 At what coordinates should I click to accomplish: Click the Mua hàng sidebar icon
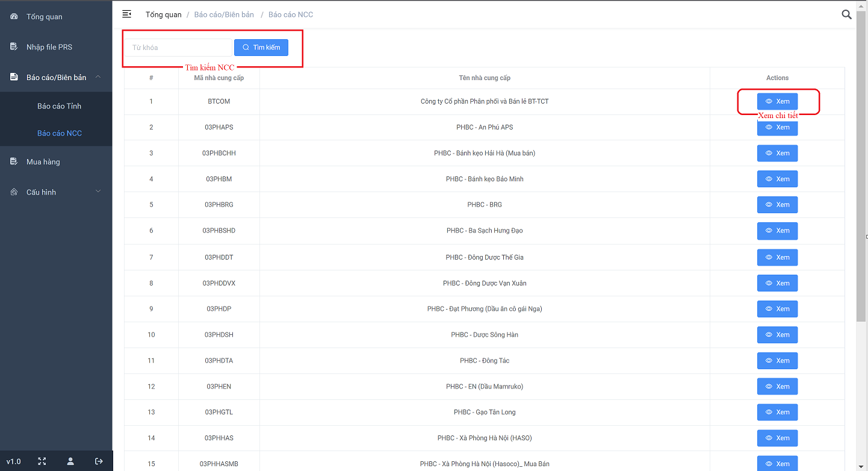[x=14, y=161]
